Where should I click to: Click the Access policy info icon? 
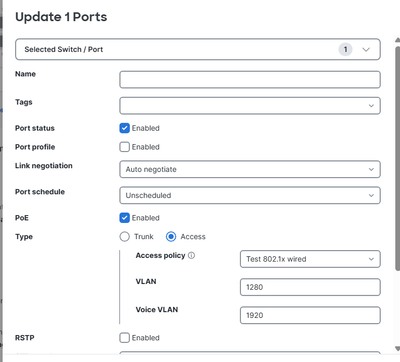191,255
